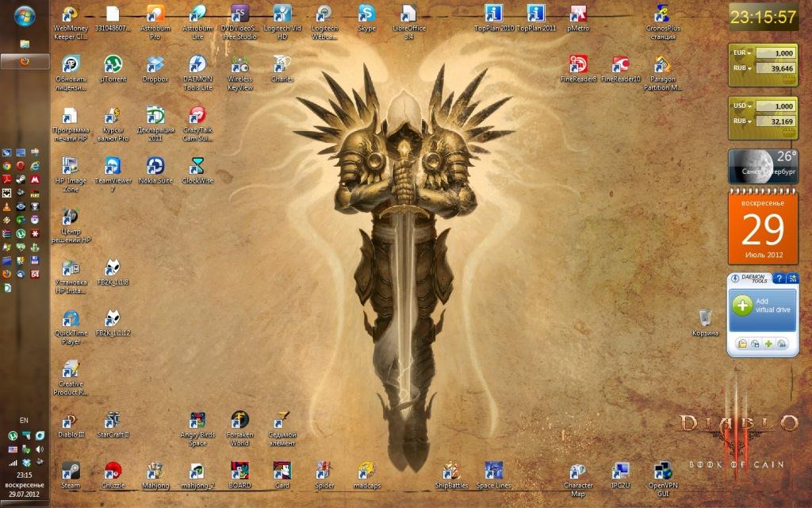Open the µTorrent desktop shortcut
The image size is (812, 508).
[x=113, y=65]
